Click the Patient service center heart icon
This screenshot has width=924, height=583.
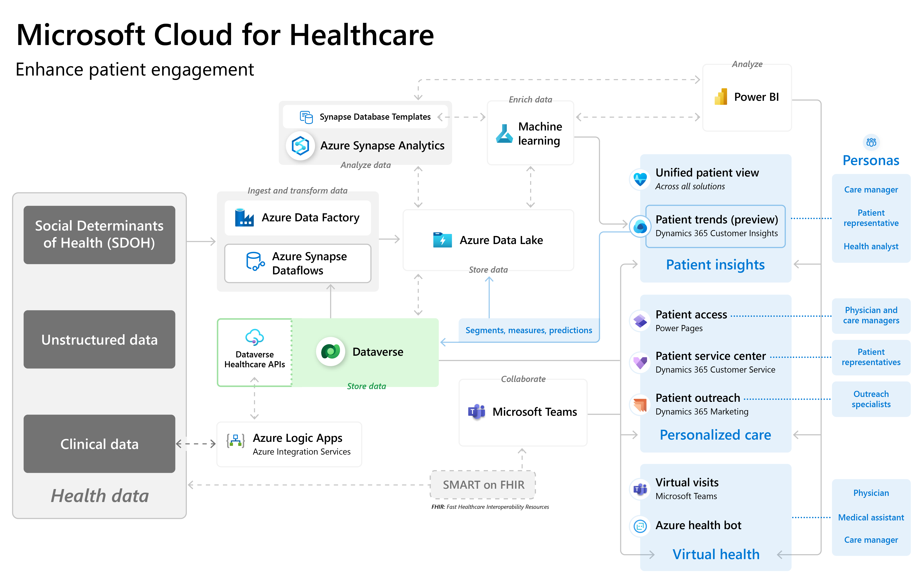640,363
